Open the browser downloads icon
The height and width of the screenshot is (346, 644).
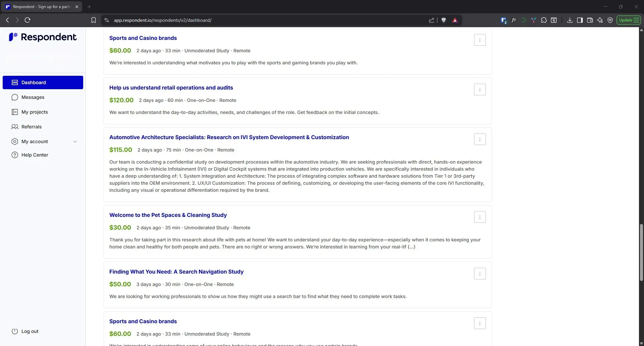click(x=570, y=20)
